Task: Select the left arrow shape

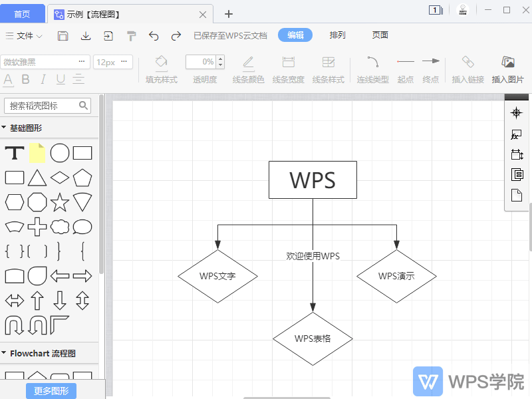Action: [x=60, y=276]
